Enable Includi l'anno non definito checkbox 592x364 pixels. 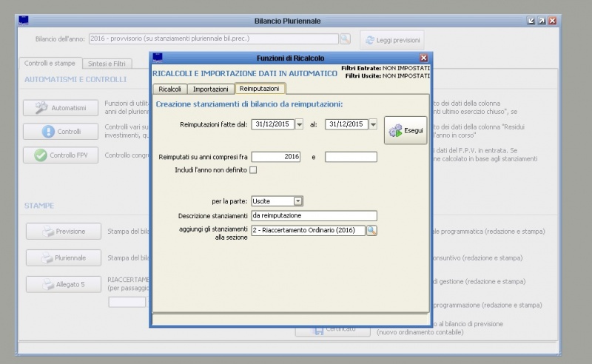click(x=253, y=170)
